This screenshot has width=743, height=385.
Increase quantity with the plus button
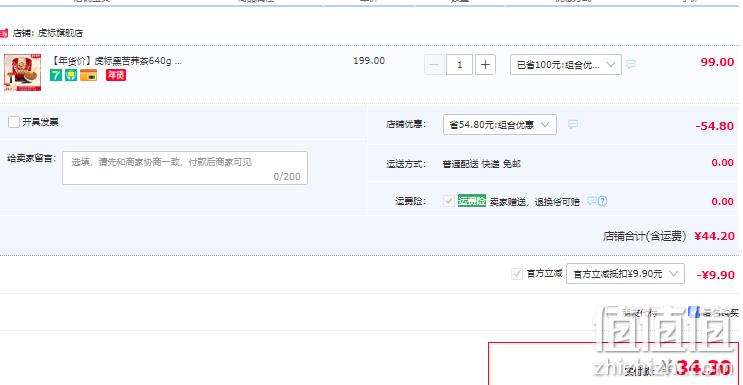(x=485, y=64)
